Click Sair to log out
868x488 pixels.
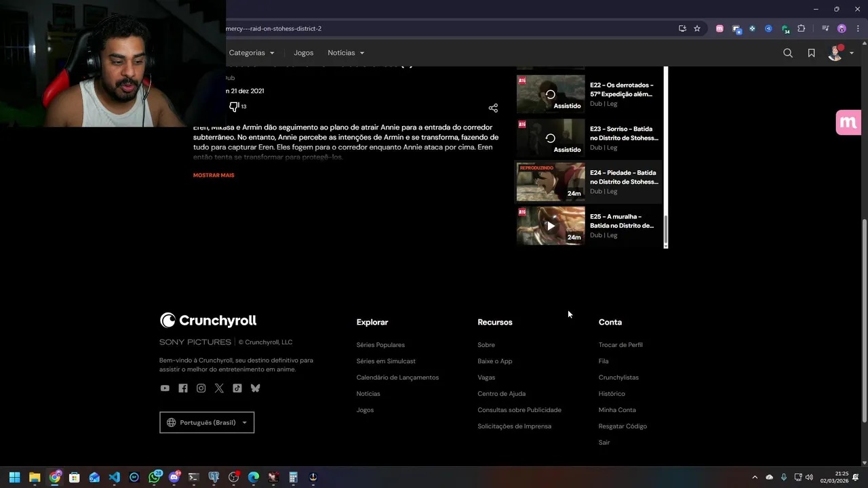(x=604, y=443)
